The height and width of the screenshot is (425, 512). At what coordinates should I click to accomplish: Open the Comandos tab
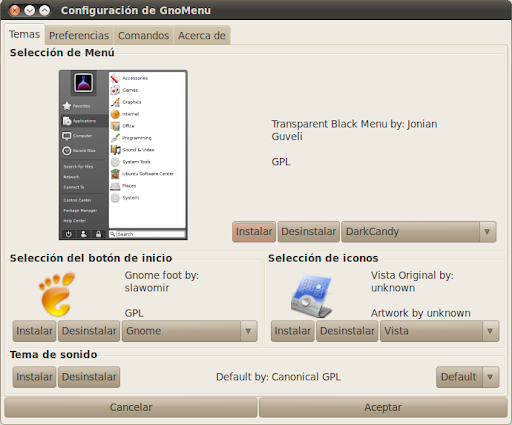(x=143, y=35)
